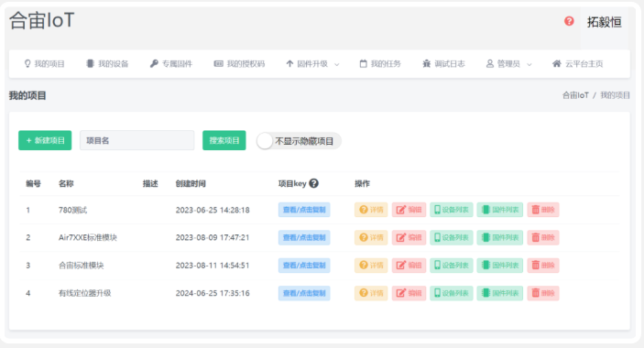Edit 合宙标准模块 project
The width and height of the screenshot is (644, 348).
click(x=409, y=265)
